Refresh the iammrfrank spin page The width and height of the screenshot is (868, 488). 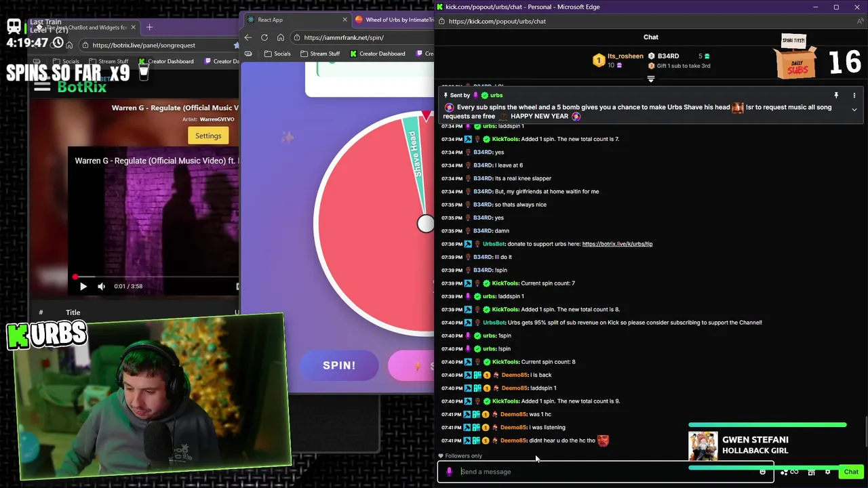point(264,37)
